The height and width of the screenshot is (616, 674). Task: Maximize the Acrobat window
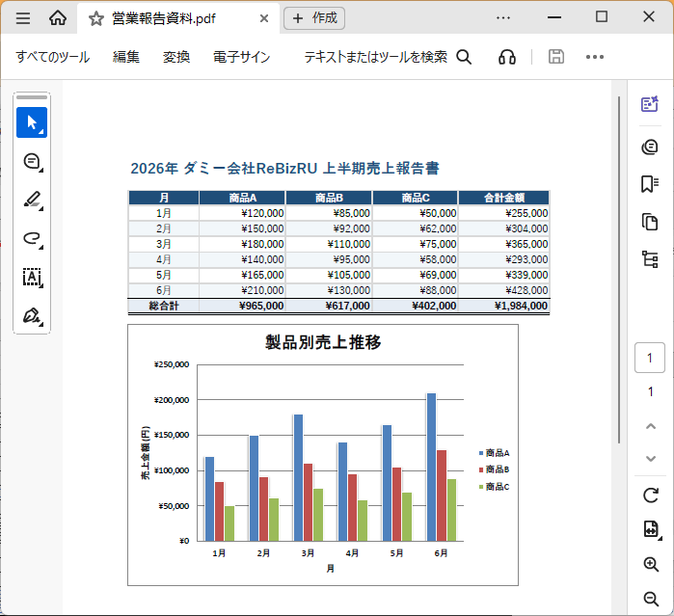point(602,17)
